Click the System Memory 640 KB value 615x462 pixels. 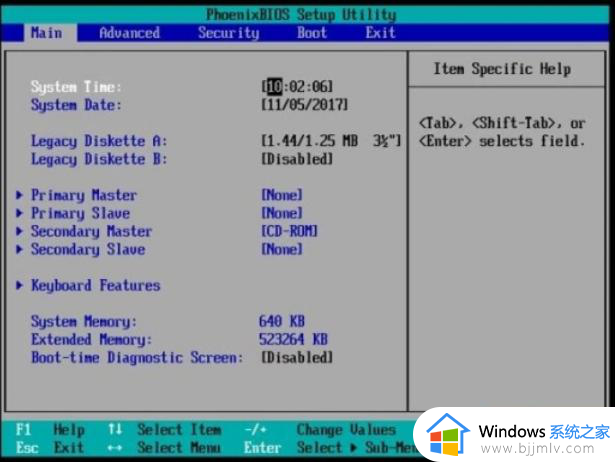tap(282, 321)
